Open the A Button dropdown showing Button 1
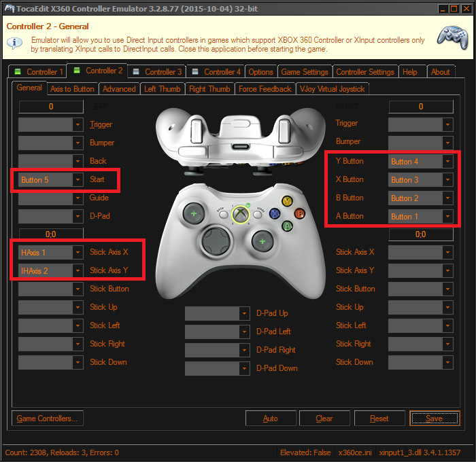 tap(421, 216)
